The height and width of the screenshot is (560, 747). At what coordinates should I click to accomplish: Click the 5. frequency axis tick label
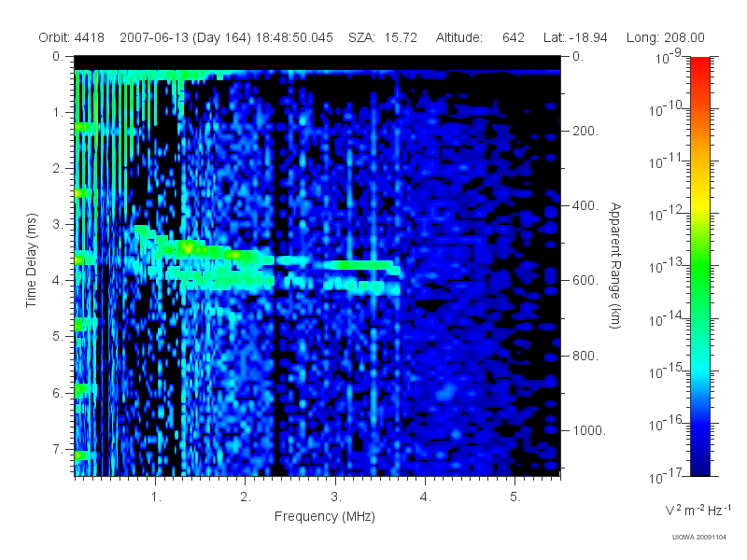(x=515, y=497)
